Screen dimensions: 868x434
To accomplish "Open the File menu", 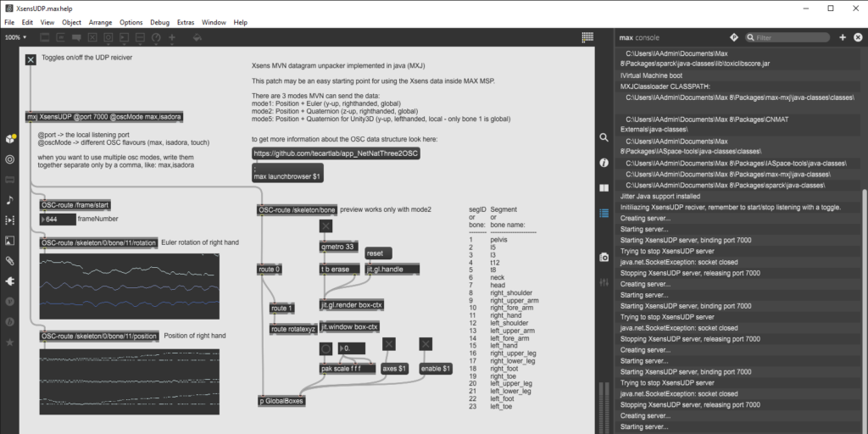I will [x=9, y=22].
